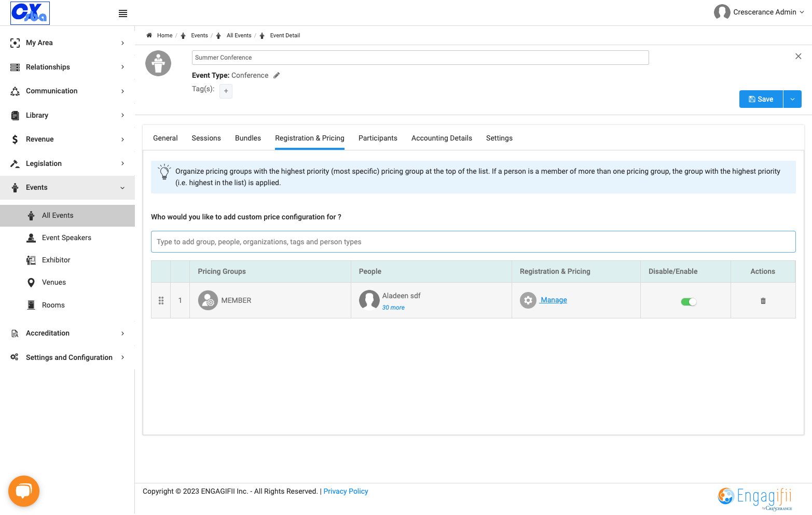This screenshot has height=515, width=812.
Task: Click the edit pencil beside Event Type
Action: [x=277, y=75]
